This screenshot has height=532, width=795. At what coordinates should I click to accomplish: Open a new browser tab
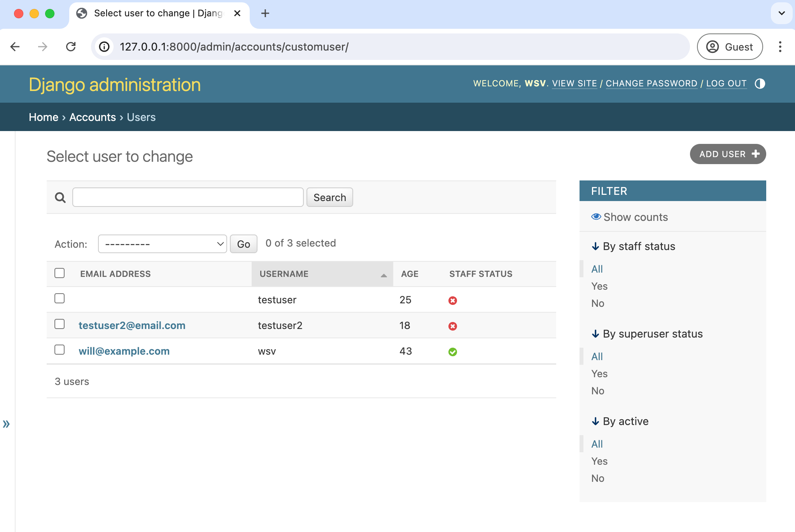pyautogui.click(x=265, y=13)
